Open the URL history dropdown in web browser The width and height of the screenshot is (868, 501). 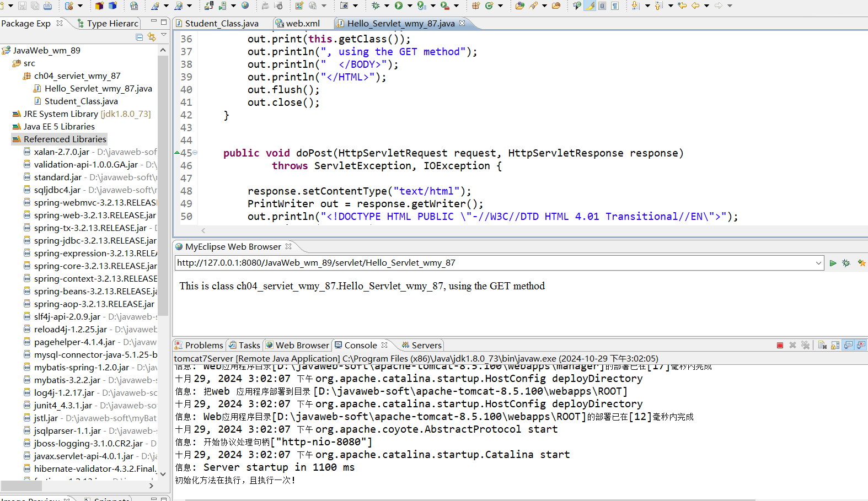point(818,263)
